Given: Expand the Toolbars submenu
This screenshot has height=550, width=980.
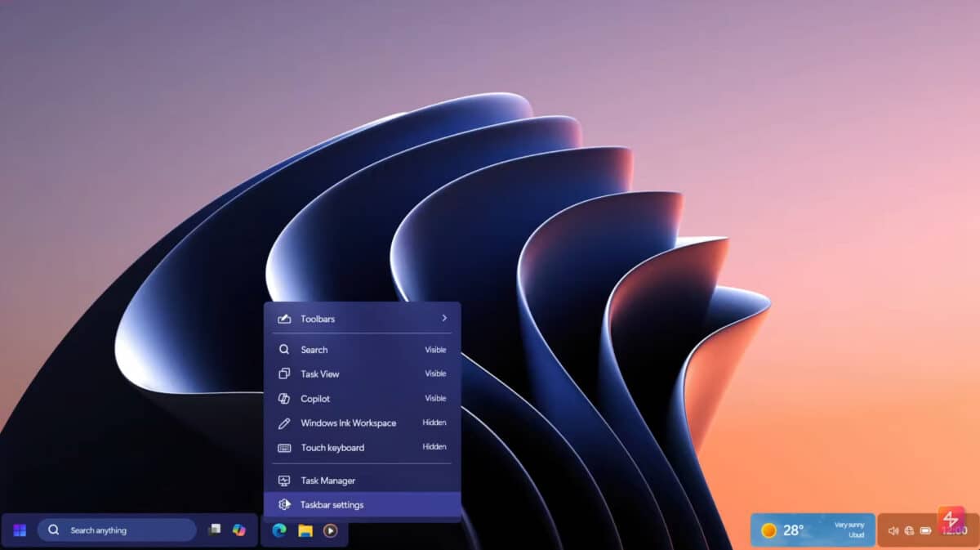Looking at the screenshot, I should point(362,319).
